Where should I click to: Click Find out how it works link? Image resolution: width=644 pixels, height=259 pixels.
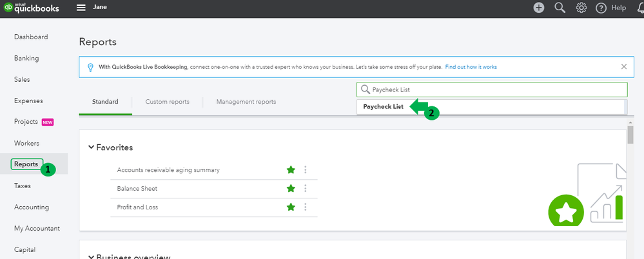point(471,67)
